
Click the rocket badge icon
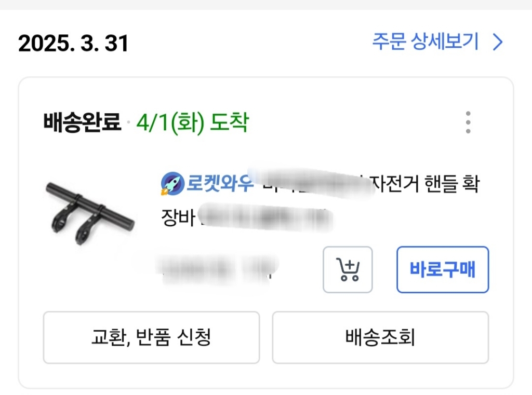[x=171, y=184]
